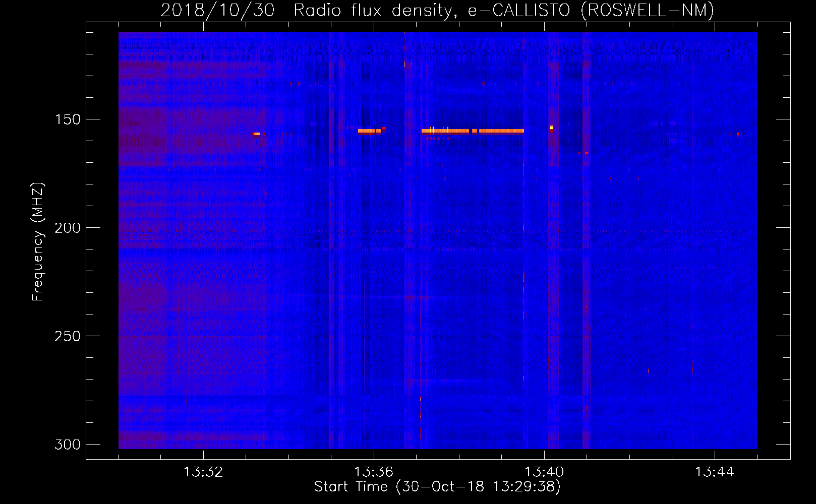
Task: Click the 13:32 time tick label
Action: 203,472
